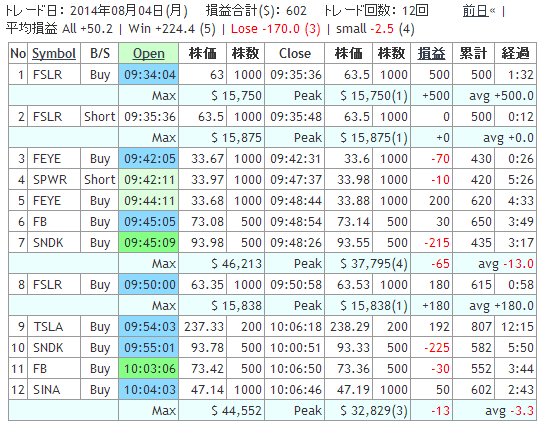Click the Lose -170.0 (3) statistic
The height and width of the screenshot is (425, 541).
tap(275, 29)
